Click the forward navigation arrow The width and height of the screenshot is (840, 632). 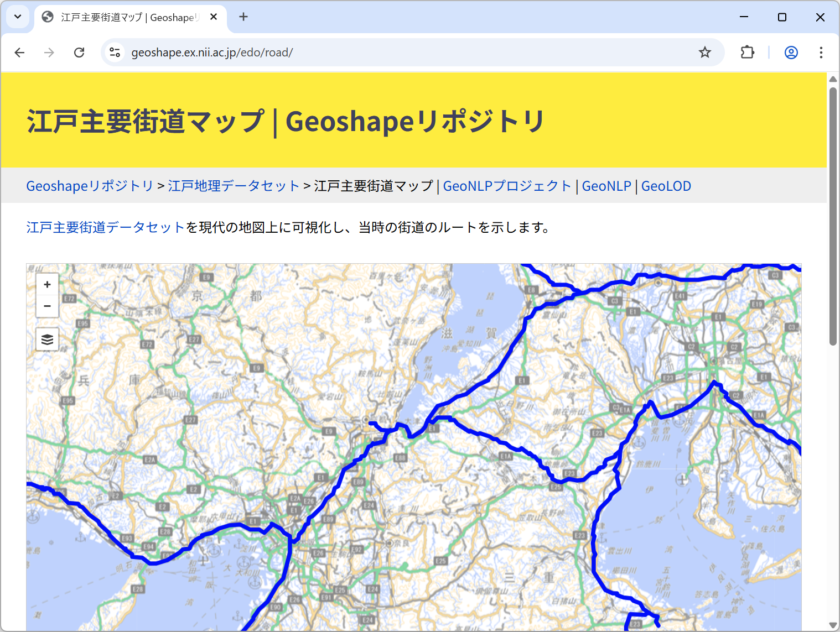click(x=49, y=52)
